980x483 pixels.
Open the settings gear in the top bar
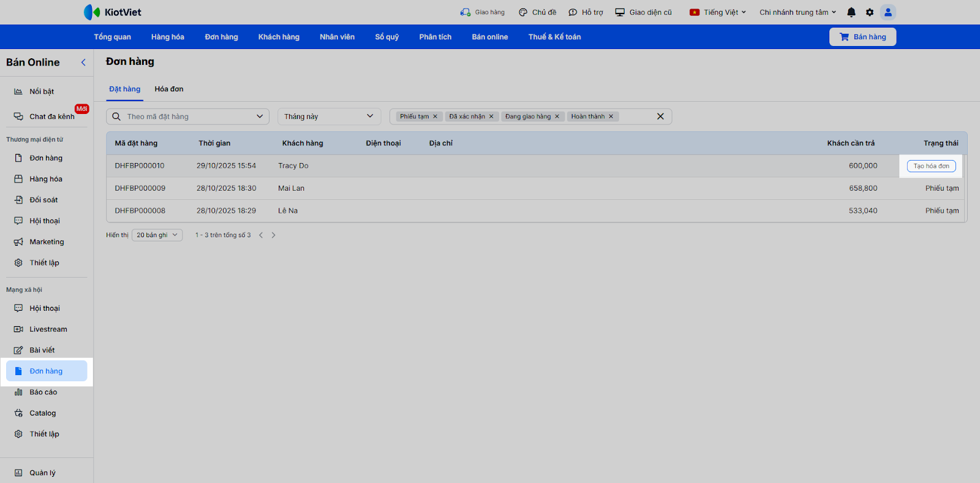point(870,12)
